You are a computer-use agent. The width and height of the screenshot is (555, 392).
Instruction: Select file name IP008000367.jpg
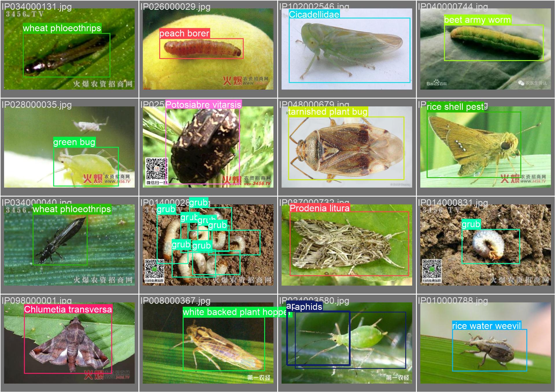coord(175,300)
